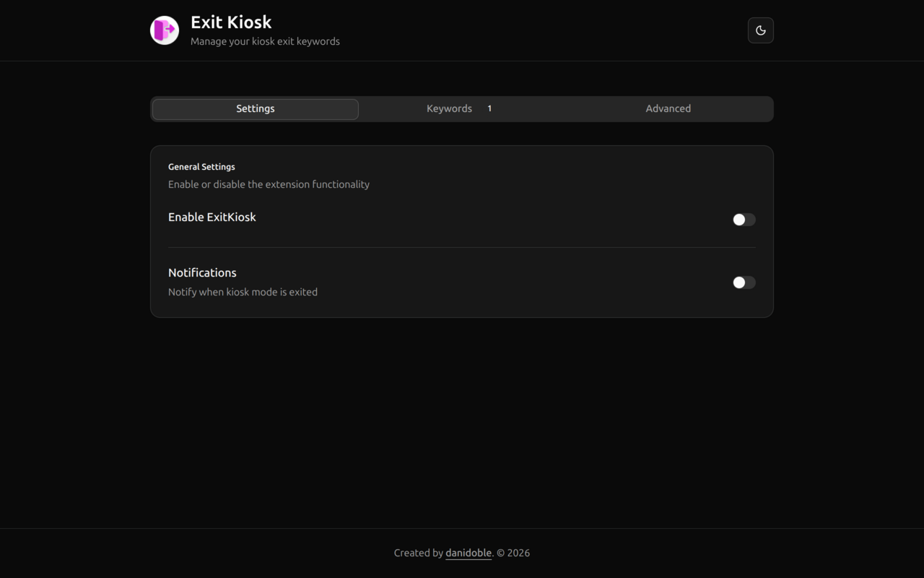Click the Exit Kiosk page title
The image size is (924, 578).
tap(231, 22)
